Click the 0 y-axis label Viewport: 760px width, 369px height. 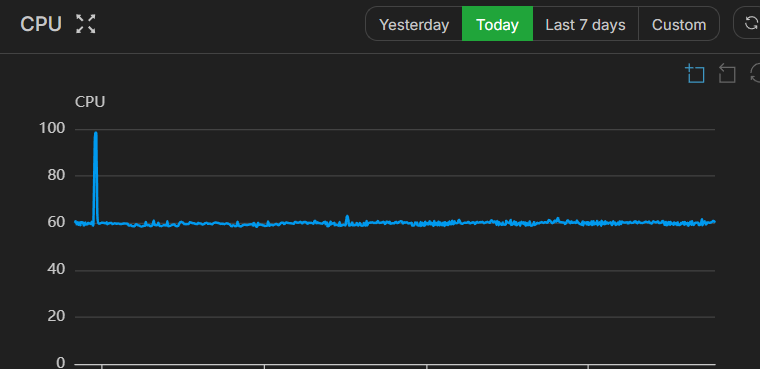[61, 362]
